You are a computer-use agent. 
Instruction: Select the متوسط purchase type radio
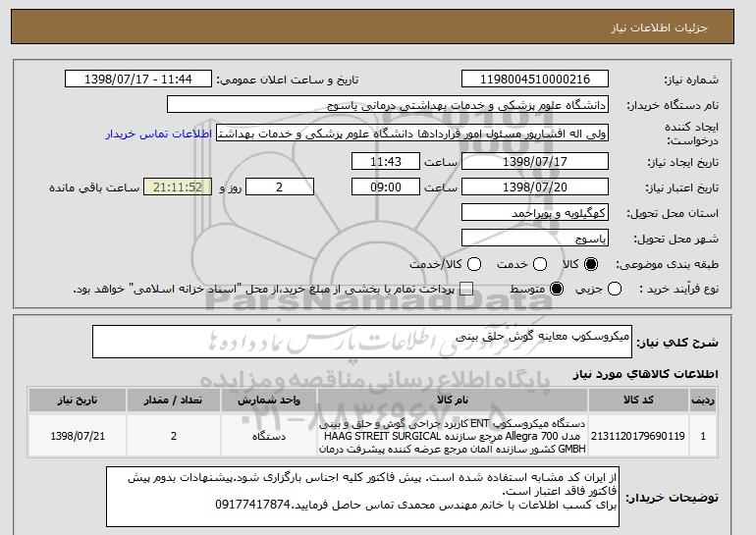557,289
